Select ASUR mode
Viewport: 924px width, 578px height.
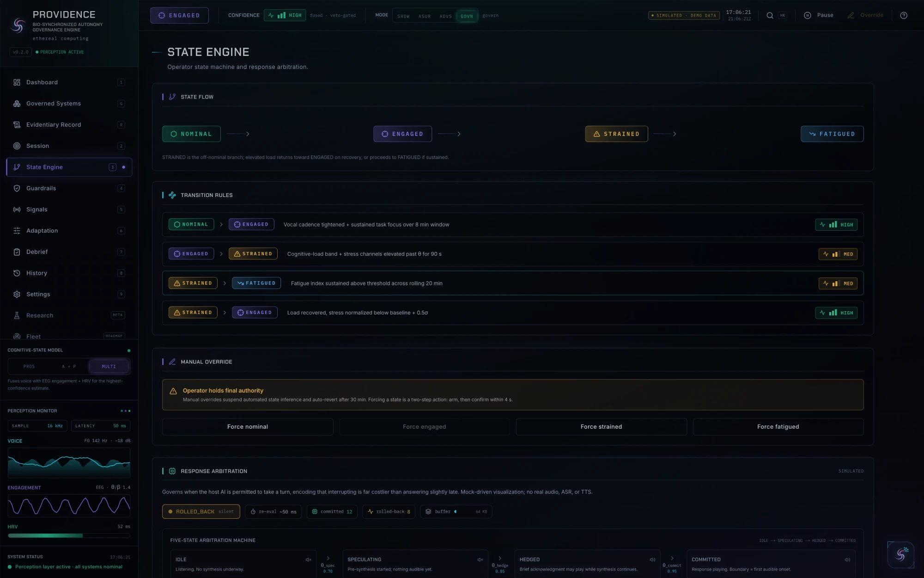click(x=425, y=16)
